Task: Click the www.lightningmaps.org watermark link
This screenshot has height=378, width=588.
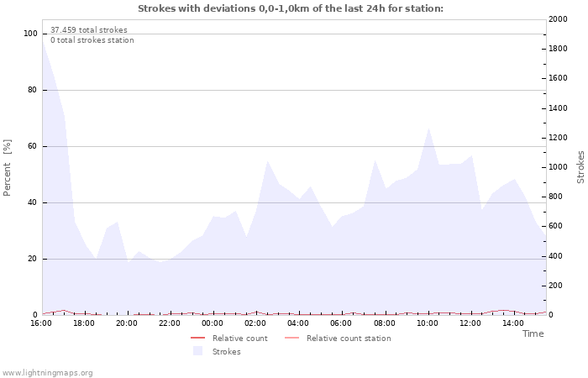Action: (48, 372)
